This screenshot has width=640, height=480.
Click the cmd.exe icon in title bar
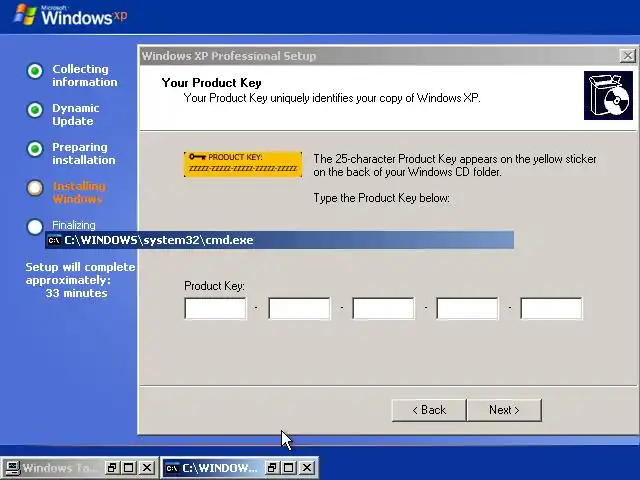(x=54, y=240)
